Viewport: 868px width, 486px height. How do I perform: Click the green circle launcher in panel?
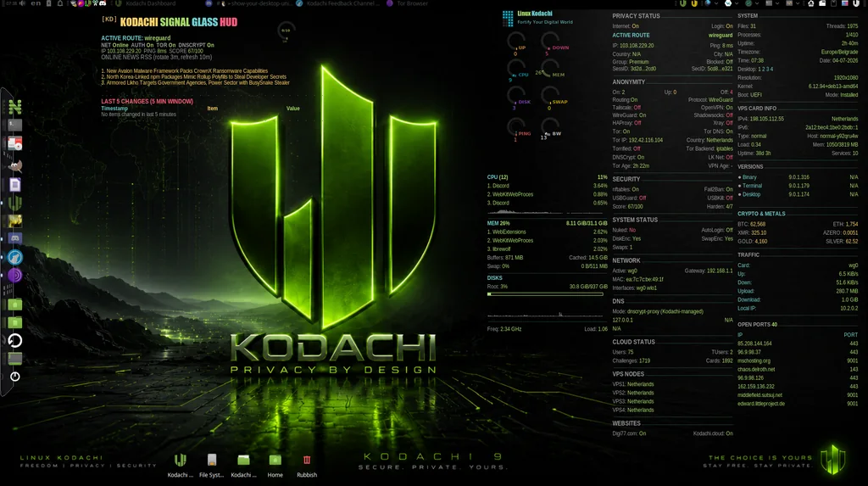coord(748,3)
